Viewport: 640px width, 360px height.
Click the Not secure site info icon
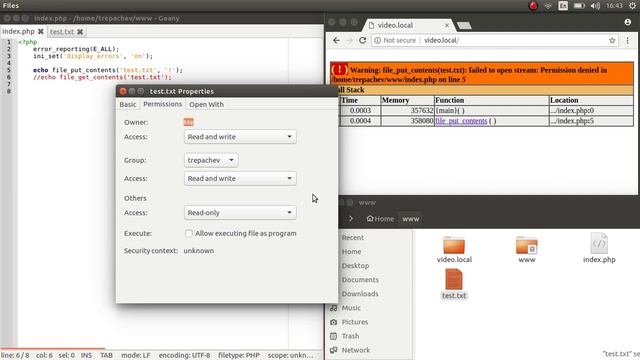pos(378,40)
